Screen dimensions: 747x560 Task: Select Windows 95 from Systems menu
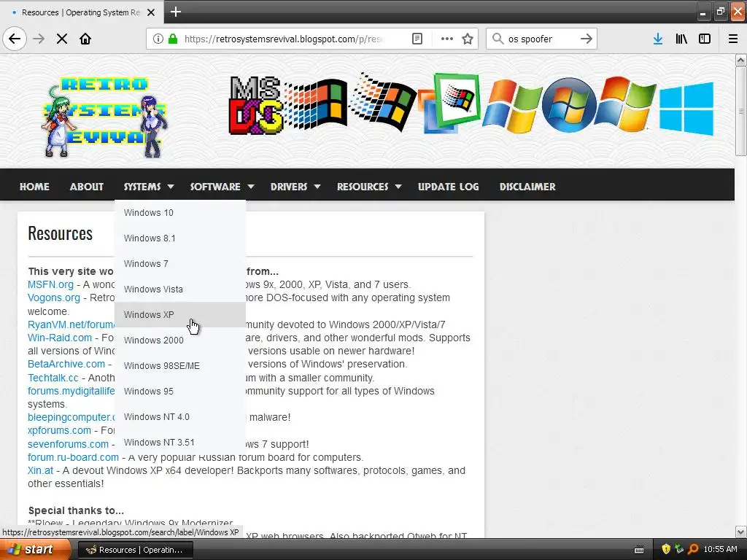[x=180, y=392]
